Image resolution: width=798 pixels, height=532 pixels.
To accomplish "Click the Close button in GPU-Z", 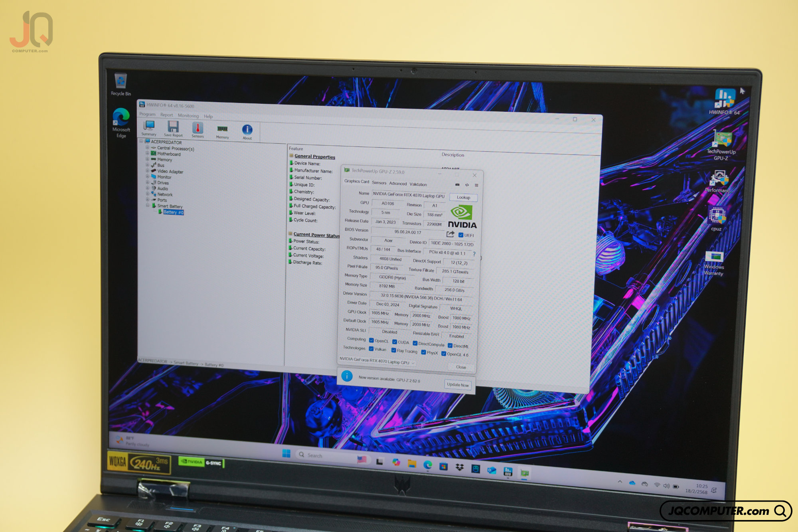I will (x=461, y=367).
